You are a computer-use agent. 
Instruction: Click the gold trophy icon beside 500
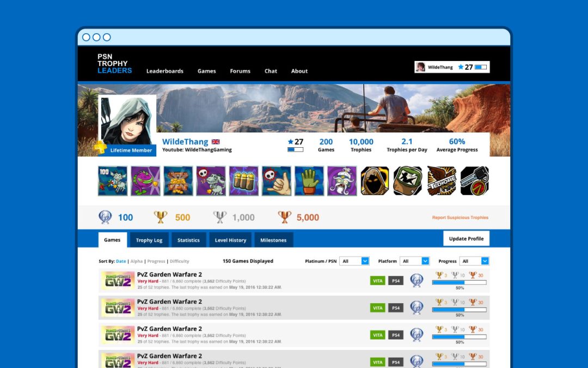[161, 217]
